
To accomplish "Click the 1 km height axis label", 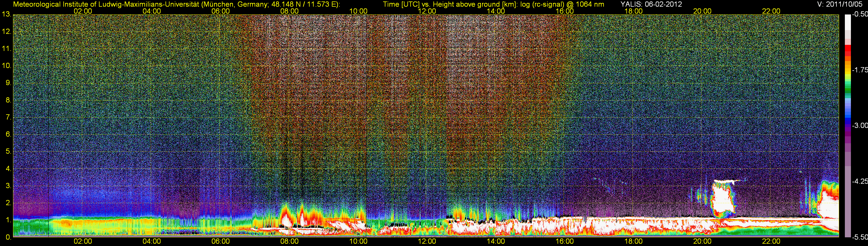I will click(8, 220).
